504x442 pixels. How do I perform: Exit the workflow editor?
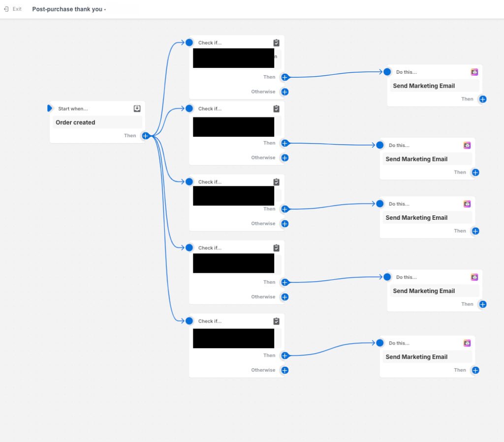point(13,9)
